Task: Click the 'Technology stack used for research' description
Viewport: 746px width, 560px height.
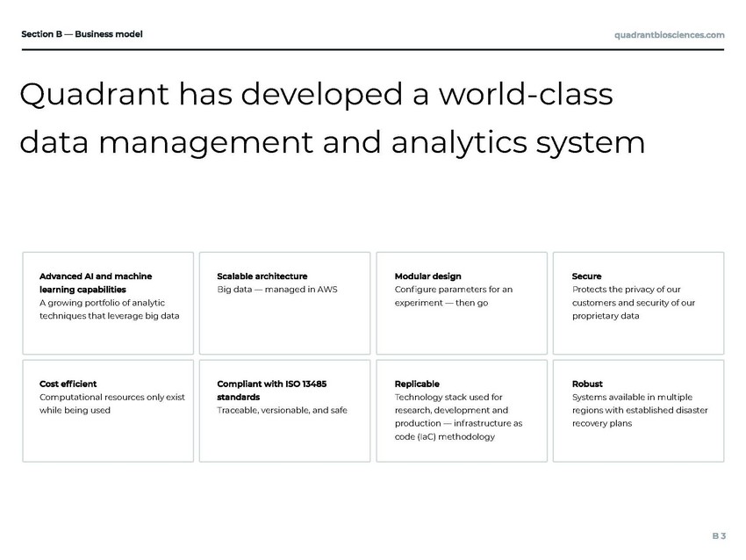Action: (x=458, y=417)
